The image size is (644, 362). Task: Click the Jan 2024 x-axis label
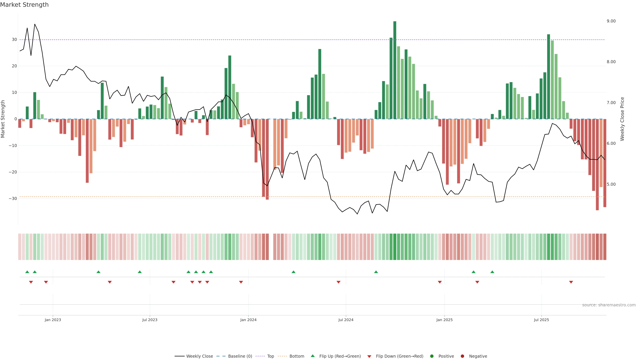click(248, 320)
